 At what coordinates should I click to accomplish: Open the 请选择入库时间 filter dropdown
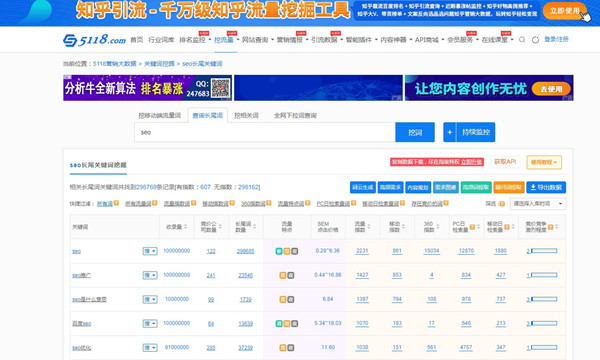(x=538, y=204)
